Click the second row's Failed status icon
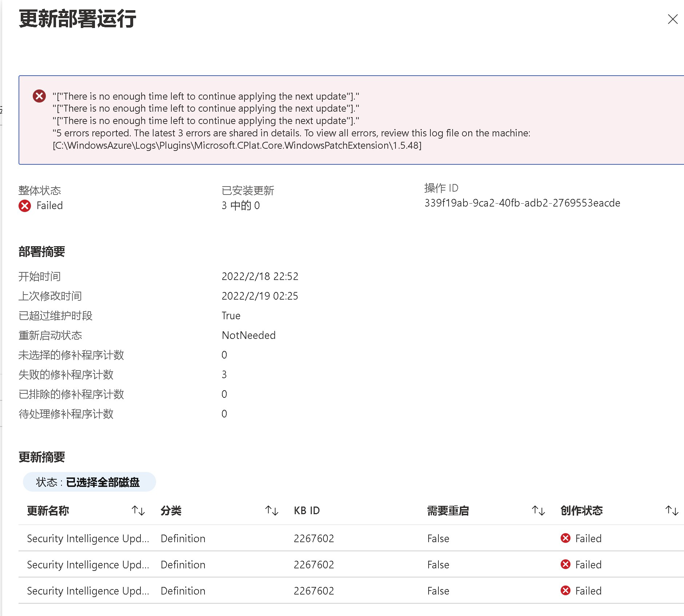This screenshot has height=616, width=684. click(x=565, y=564)
